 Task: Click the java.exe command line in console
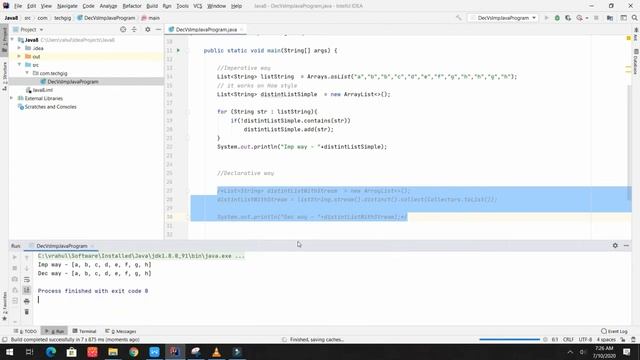click(141, 256)
